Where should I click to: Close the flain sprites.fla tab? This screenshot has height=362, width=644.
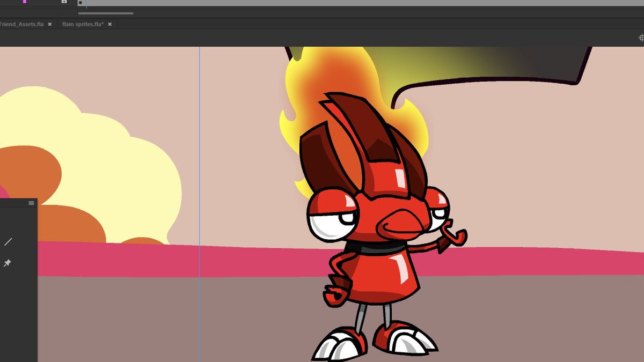tap(110, 25)
